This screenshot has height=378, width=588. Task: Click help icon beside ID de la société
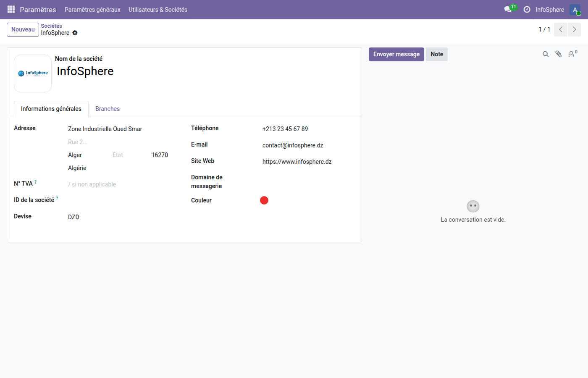point(57,197)
